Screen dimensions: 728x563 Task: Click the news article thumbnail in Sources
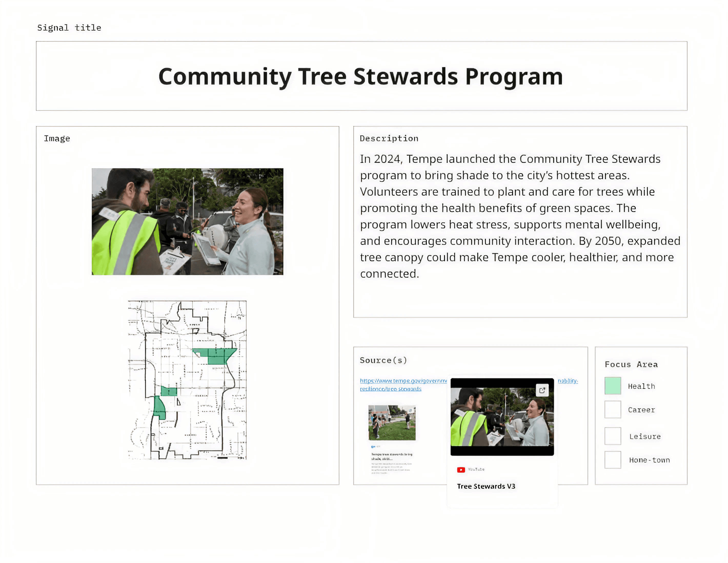click(392, 422)
